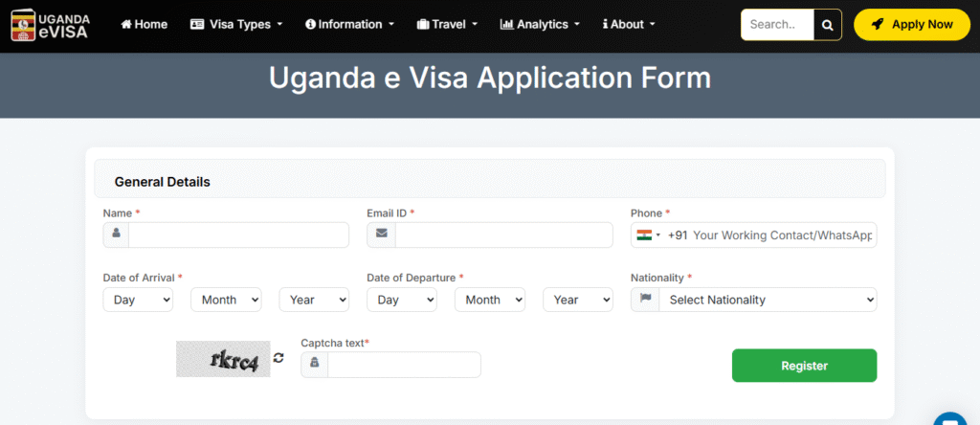Image resolution: width=980 pixels, height=425 pixels.
Task: Click the captcha image
Action: pos(223,358)
